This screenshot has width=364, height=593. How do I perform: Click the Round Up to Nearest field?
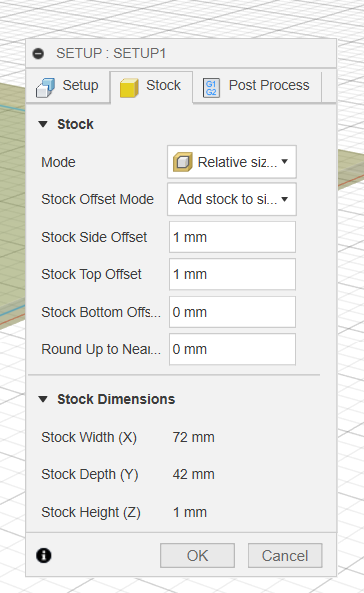pyautogui.click(x=232, y=349)
